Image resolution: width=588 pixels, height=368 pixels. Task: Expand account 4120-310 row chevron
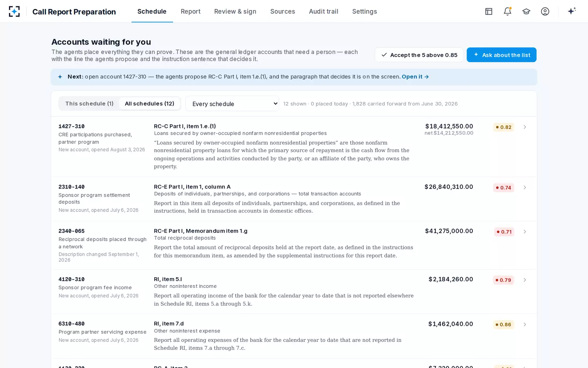(x=525, y=280)
